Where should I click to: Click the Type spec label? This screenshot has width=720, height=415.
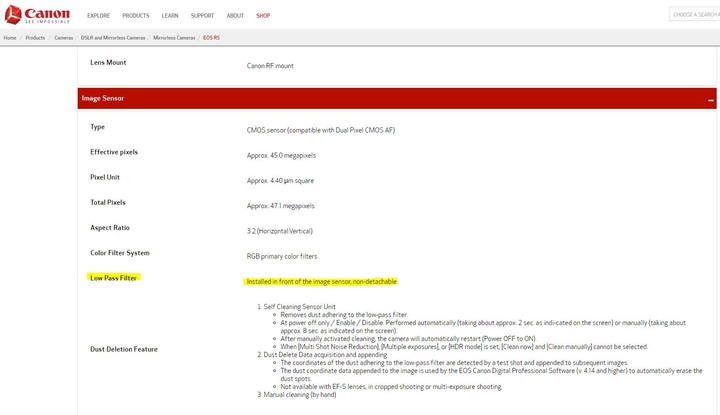click(x=97, y=127)
